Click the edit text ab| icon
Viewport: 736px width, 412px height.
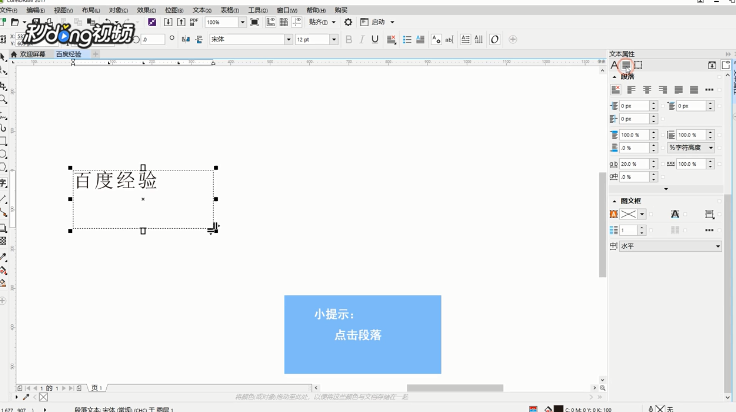pyautogui.click(x=449, y=39)
